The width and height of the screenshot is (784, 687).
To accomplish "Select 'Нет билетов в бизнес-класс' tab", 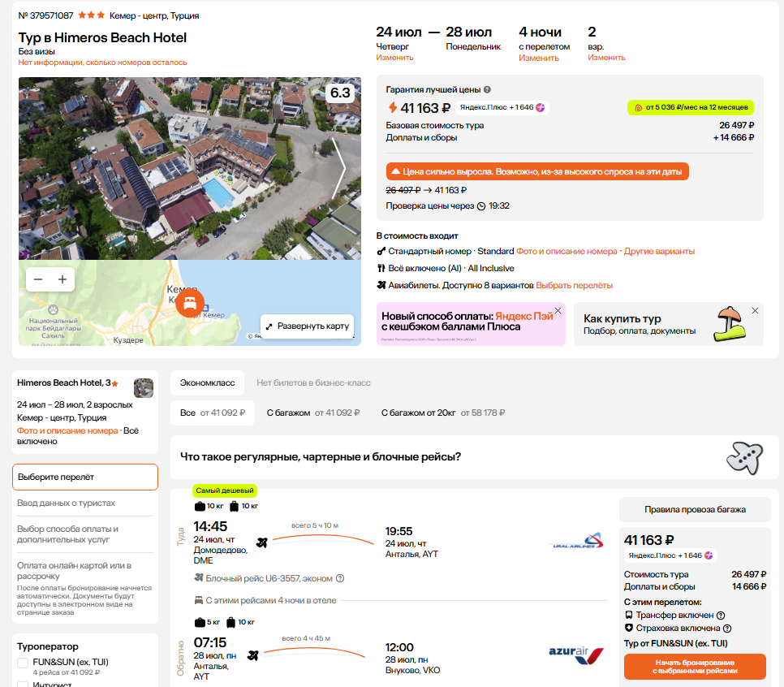I will coord(313,382).
